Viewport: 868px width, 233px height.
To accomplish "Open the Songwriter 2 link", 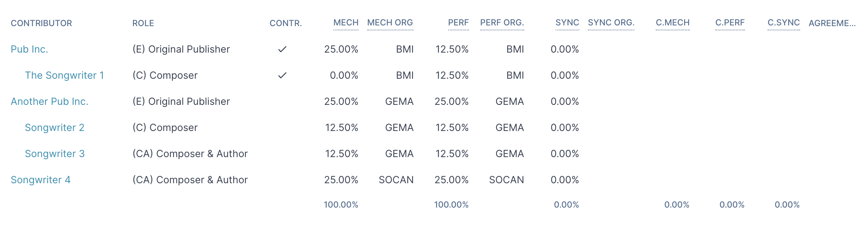I will [55, 127].
